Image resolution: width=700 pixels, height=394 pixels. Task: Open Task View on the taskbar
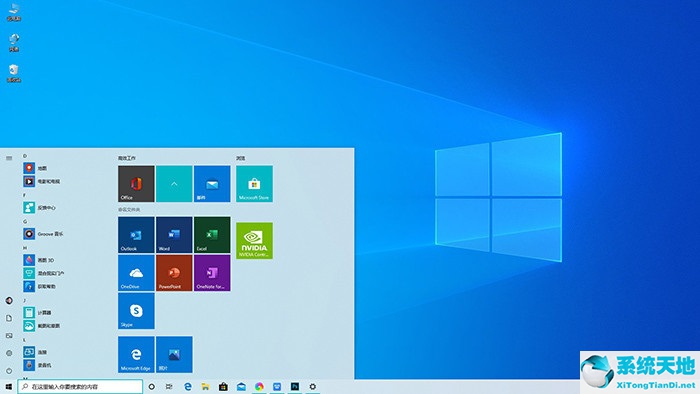(169, 386)
